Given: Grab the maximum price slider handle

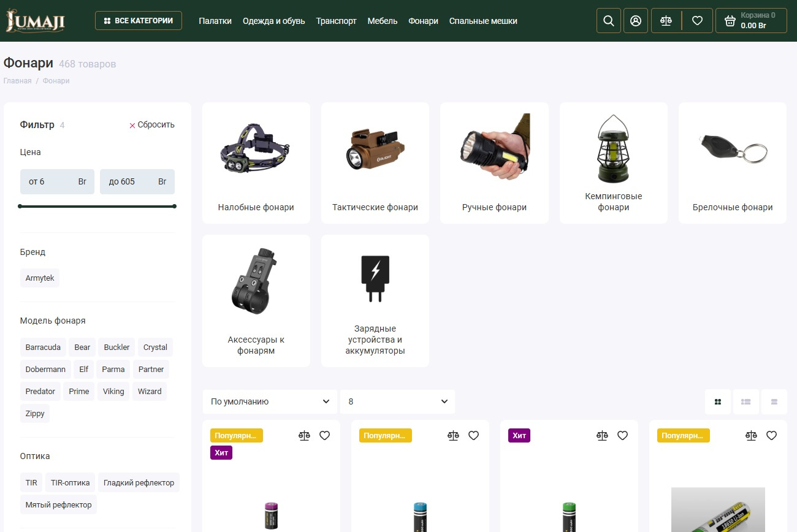Looking at the screenshot, I should 175,207.
